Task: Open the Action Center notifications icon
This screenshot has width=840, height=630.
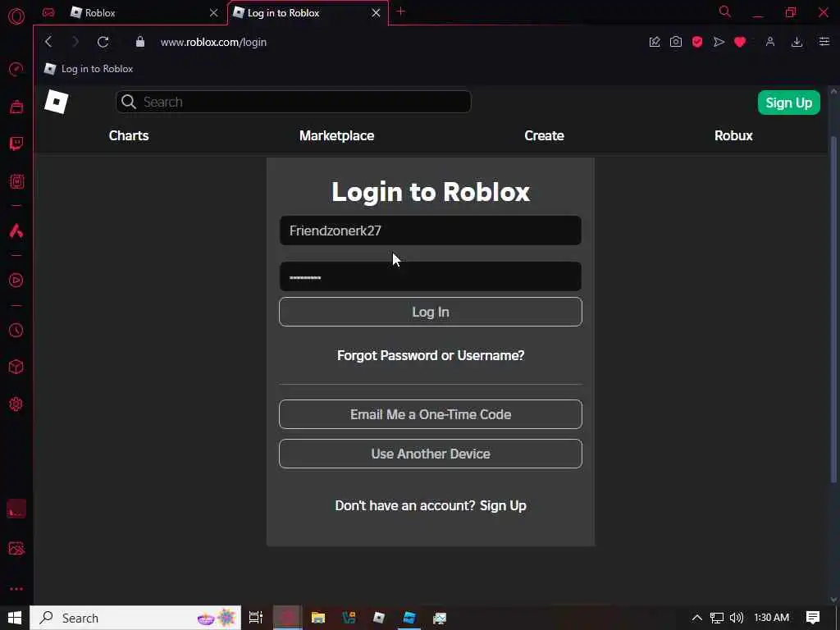Action: pyautogui.click(x=813, y=618)
